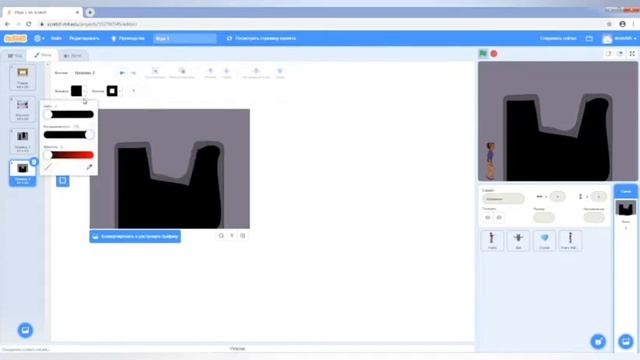Click add backdrop button below backdrop list

pyautogui.click(x=25, y=330)
